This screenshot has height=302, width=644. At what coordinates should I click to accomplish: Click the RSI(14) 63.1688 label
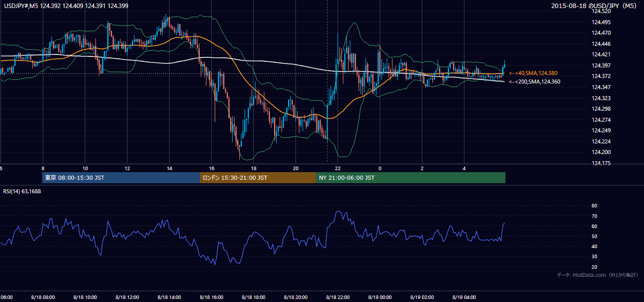click(22, 191)
